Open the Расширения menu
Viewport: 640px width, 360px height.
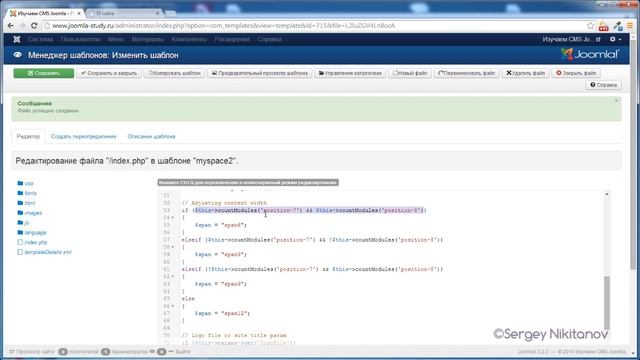click(232, 39)
